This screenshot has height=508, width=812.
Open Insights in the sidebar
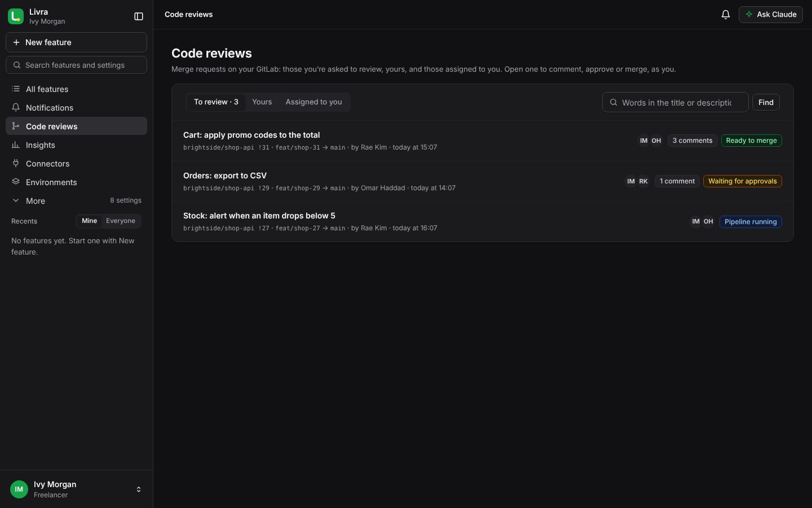coord(76,145)
